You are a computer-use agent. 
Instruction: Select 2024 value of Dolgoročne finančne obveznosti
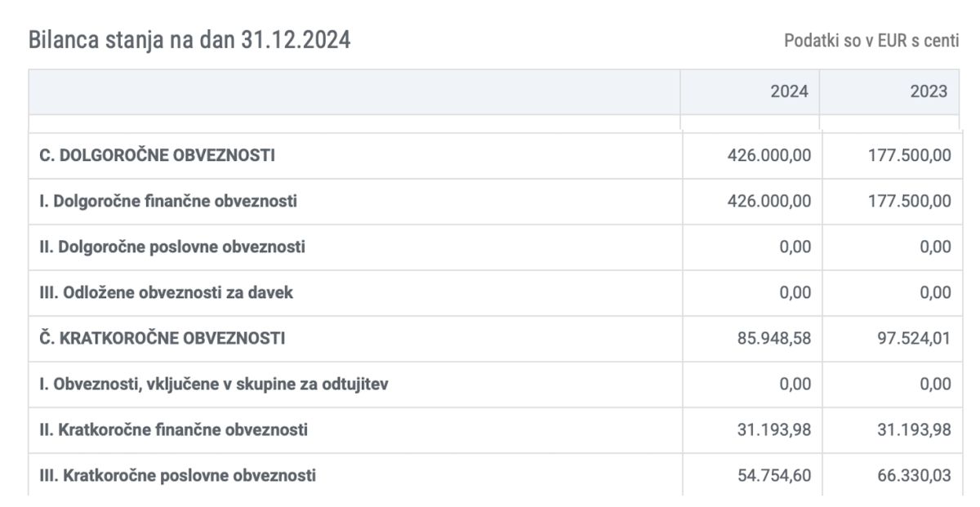point(768,201)
